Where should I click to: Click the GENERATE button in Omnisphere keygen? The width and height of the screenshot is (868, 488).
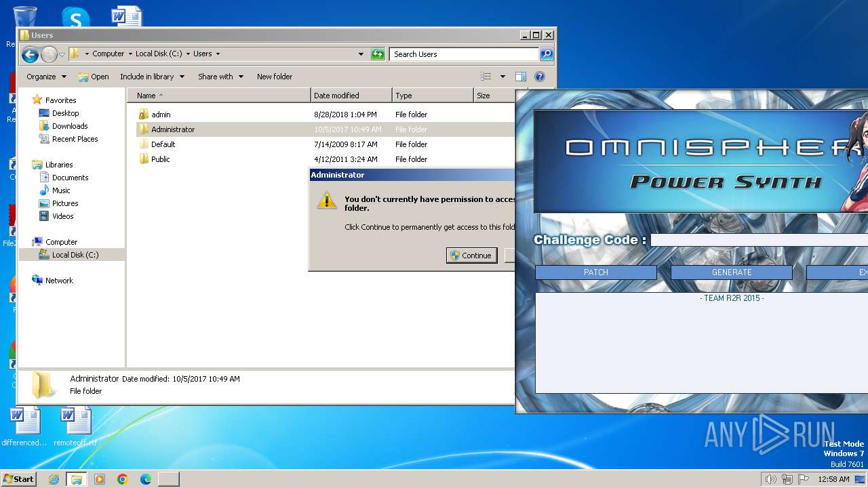(732, 272)
